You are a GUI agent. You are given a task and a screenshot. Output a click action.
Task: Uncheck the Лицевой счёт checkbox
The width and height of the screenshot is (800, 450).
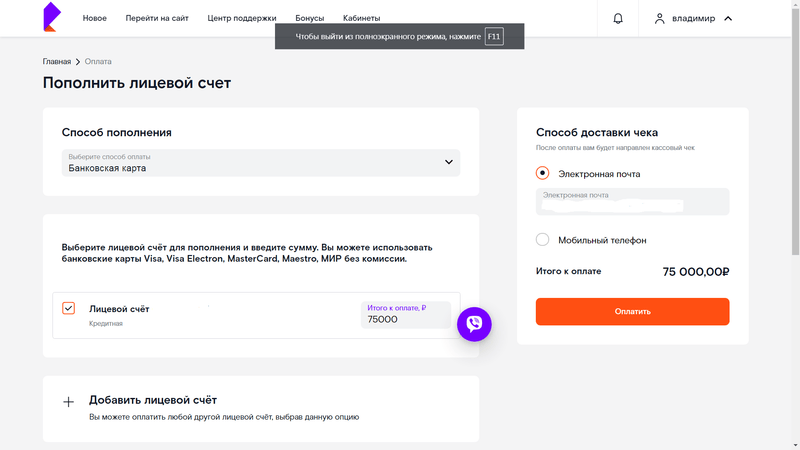pyautogui.click(x=68, y=309)
